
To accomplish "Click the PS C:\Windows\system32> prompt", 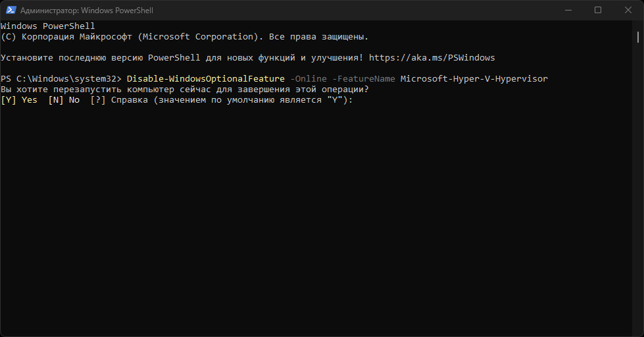I will click(61, 79).
